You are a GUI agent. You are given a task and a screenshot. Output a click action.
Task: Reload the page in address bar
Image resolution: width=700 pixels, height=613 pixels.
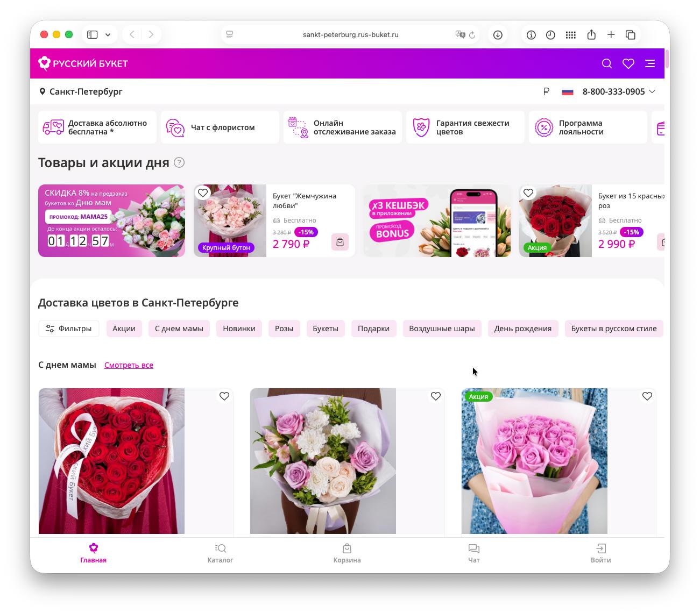tap(472, 35)
